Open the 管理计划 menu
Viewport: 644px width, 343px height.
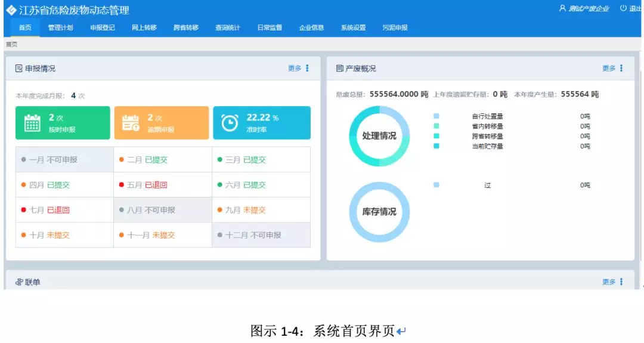(60, 27)
